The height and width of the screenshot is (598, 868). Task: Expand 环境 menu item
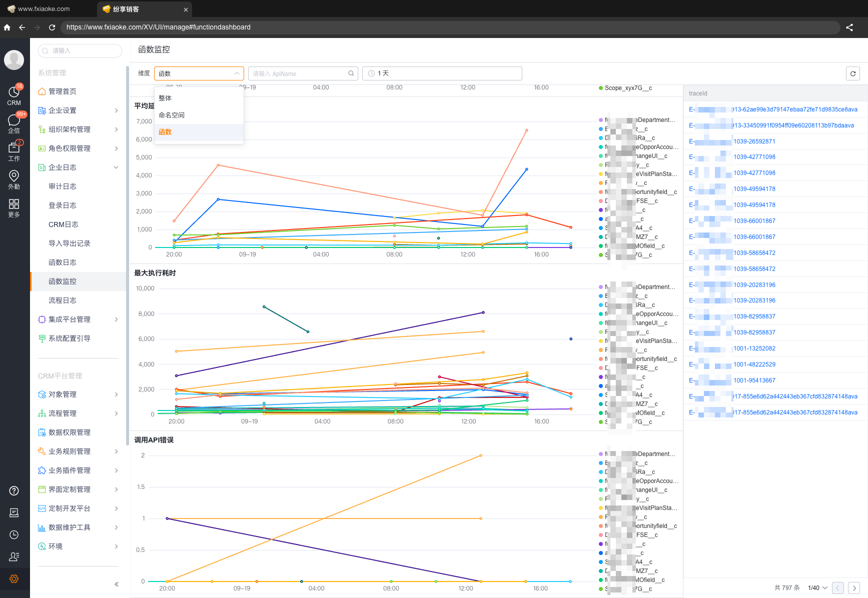(78, 546)
